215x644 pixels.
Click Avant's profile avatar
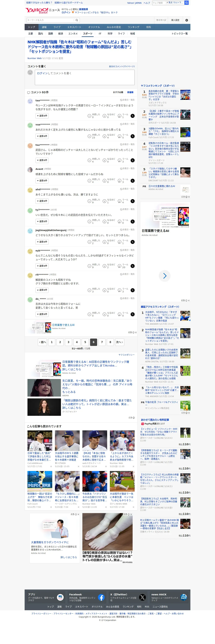[x=30, y=170]
